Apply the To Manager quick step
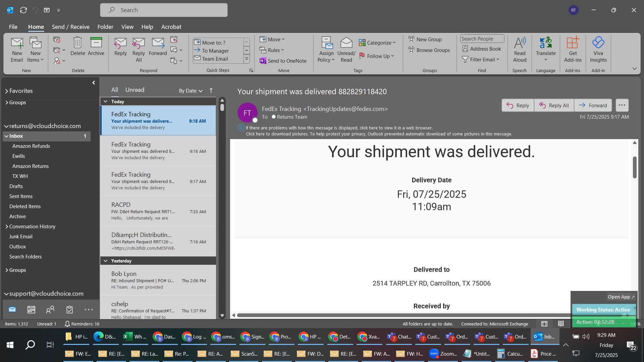This screenshot has height=362, width=644. pyautogui.click(x=217, y=51)
